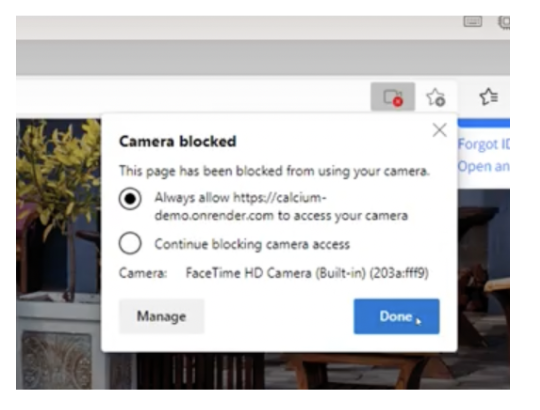Screen dimensions: 540x410
Task: Click the partially visible screen icon beside keyboard
Action: tap(504, 23)
